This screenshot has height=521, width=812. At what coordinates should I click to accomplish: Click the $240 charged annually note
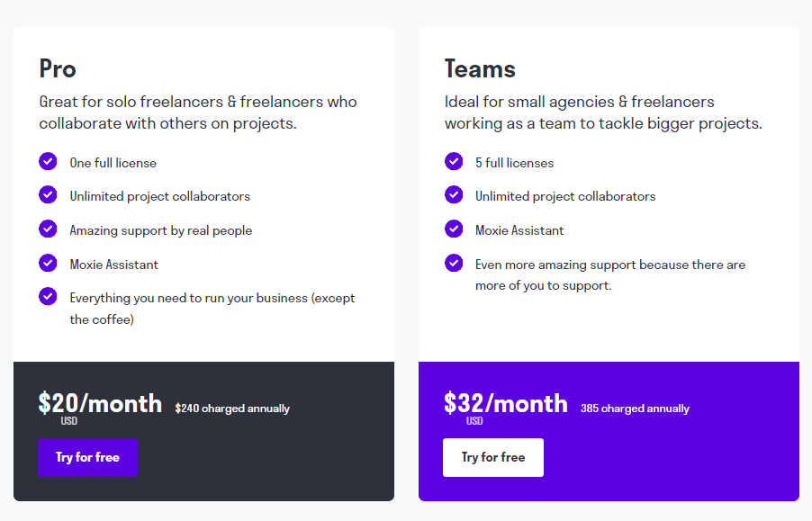coord(232,409)
